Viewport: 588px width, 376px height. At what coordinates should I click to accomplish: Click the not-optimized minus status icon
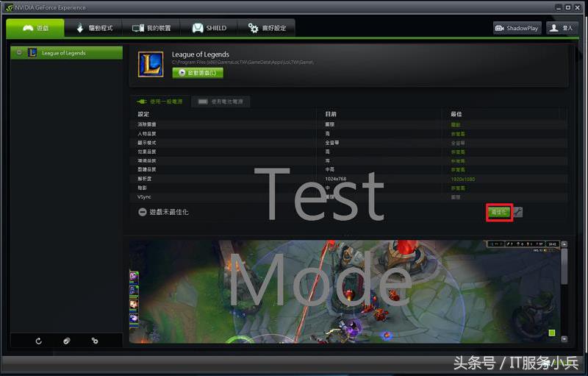(142, 212)
